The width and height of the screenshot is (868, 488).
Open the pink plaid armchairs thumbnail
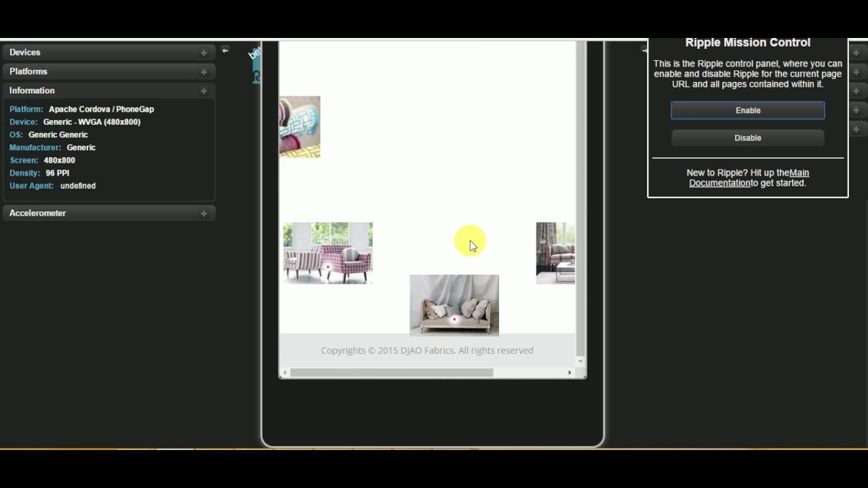click(328, 253)
